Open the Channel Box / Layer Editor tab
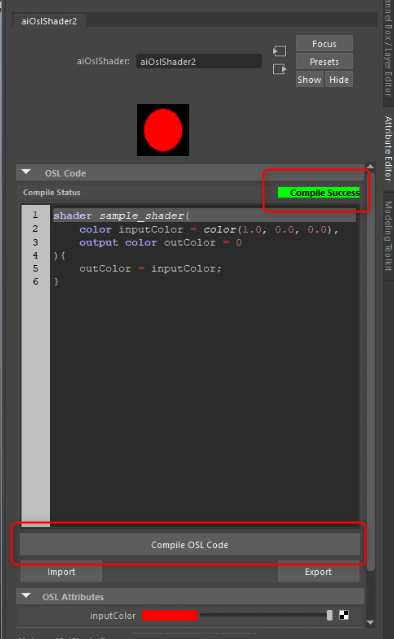The width and height of the screenshot is (394, 639). [x=388, y=48]
